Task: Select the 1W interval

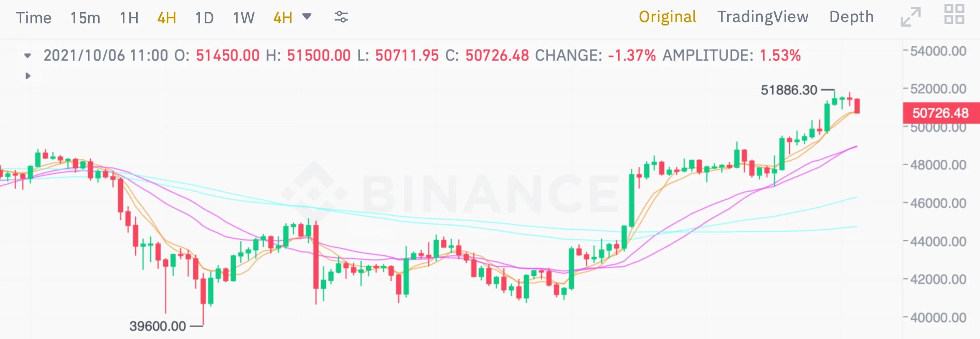Action: point(244,18)
